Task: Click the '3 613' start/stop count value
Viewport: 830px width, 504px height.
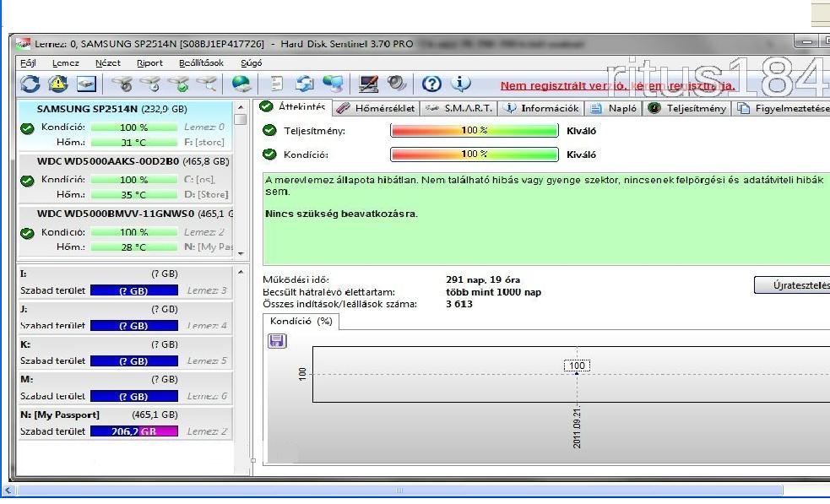Action: point(459,304)
